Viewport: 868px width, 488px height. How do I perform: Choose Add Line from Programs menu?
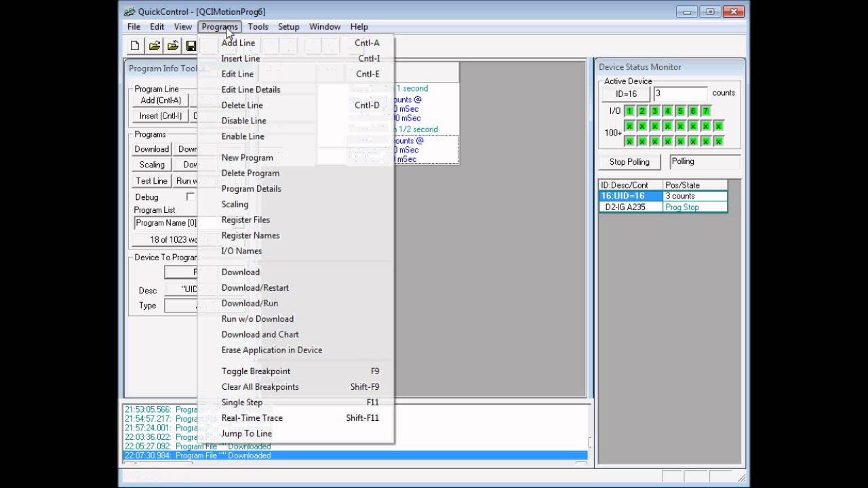point(296,43)
